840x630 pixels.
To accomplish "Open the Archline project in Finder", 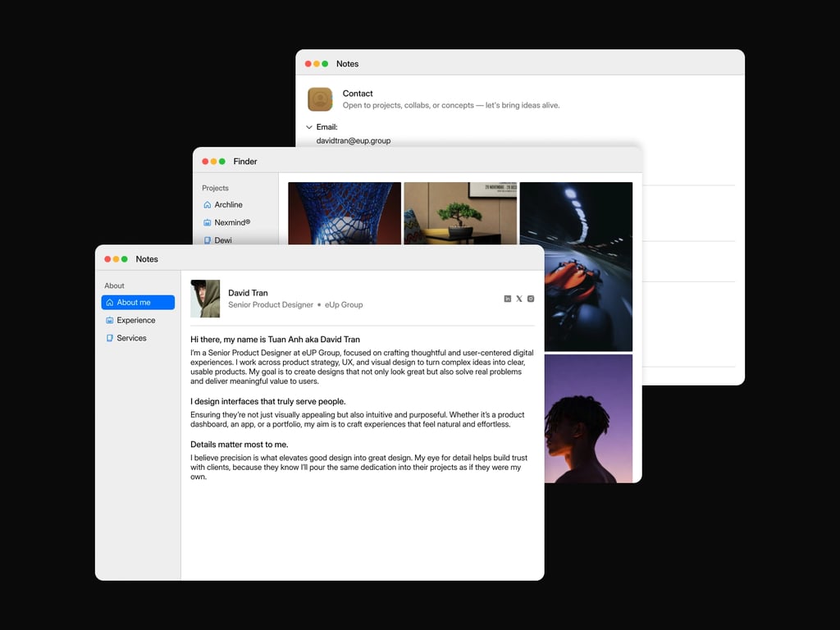I will click(x=228, y=204).
